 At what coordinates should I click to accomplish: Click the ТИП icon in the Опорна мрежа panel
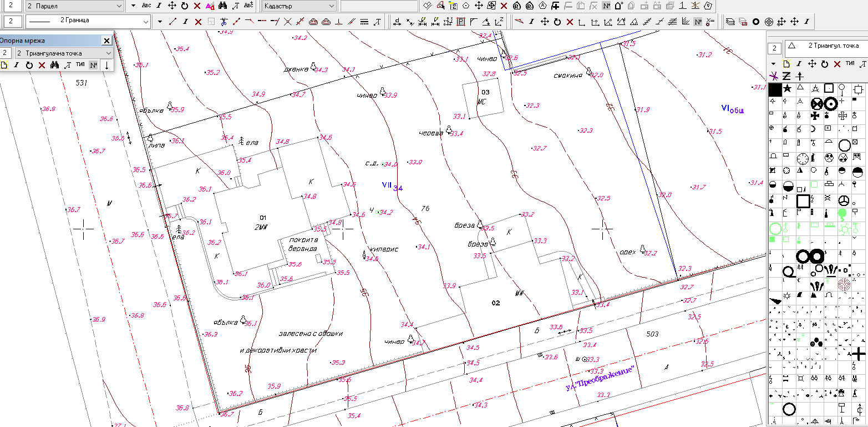(80, 66)
